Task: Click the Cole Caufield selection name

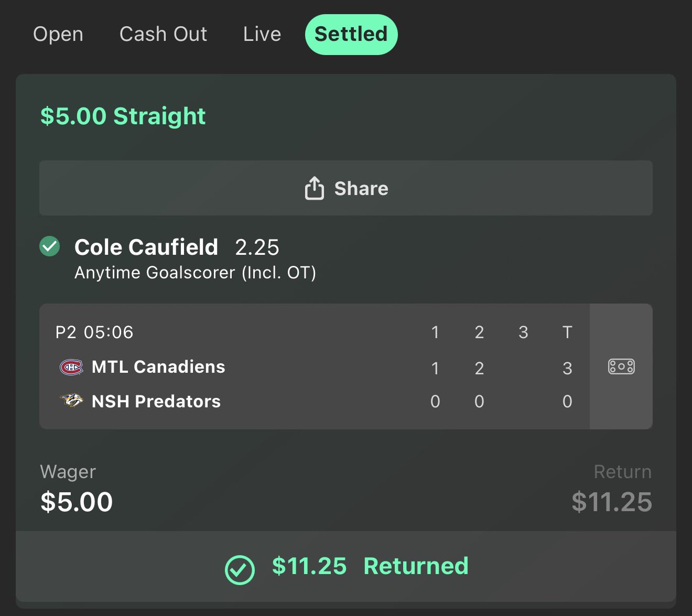Action: pos(146,247)
